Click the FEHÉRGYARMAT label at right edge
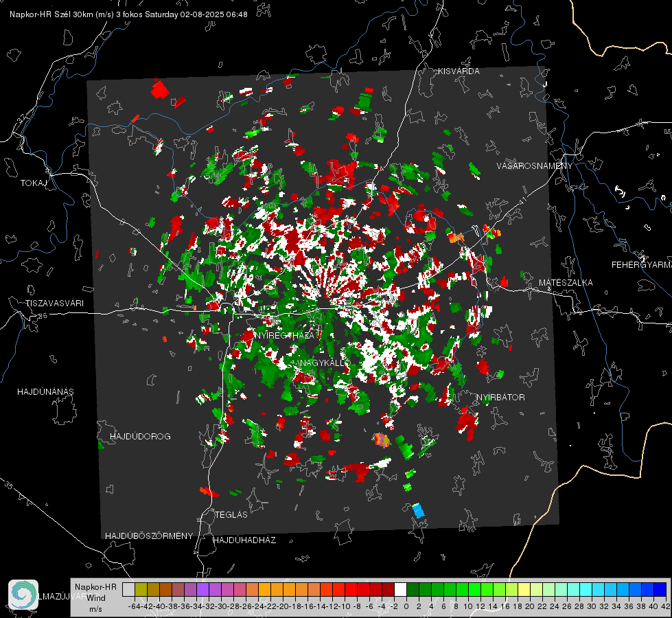The width and height of the screenshot is (672, 618). pos(642,265)
